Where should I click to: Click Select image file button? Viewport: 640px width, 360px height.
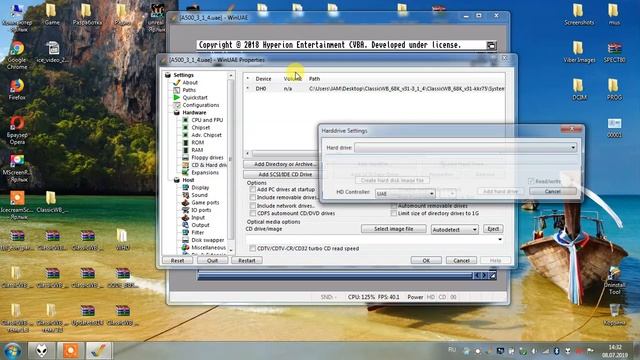click(x=393, y=229)
